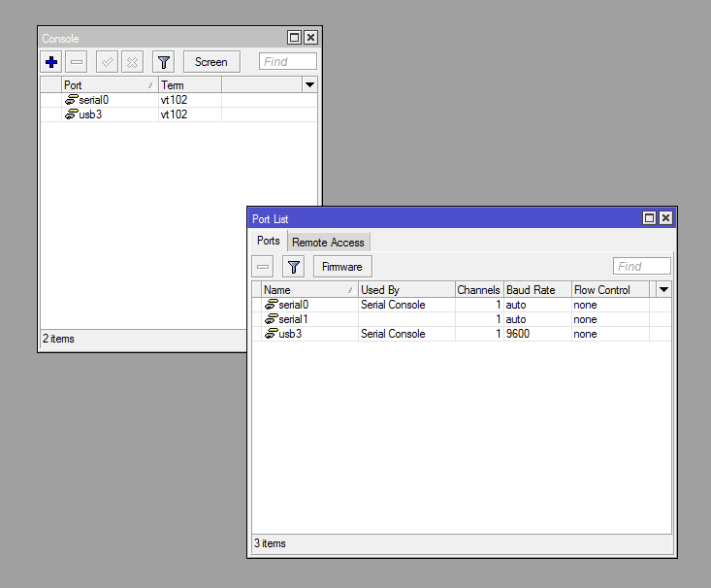Image resolution: width=711 pixels, height=588 pixels.
Task: Click auto baud rate for serial0
Action: coord(516,305)
